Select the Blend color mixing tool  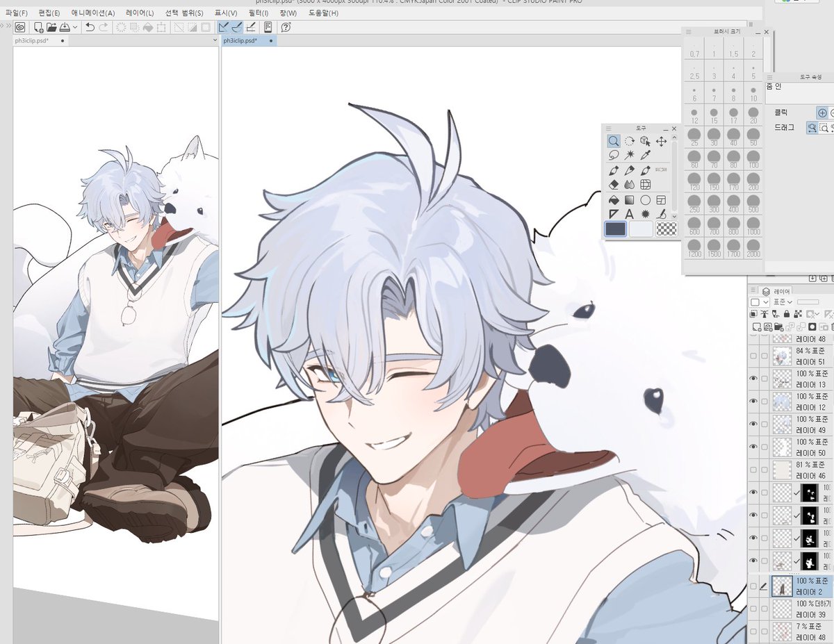coord(630,185)
